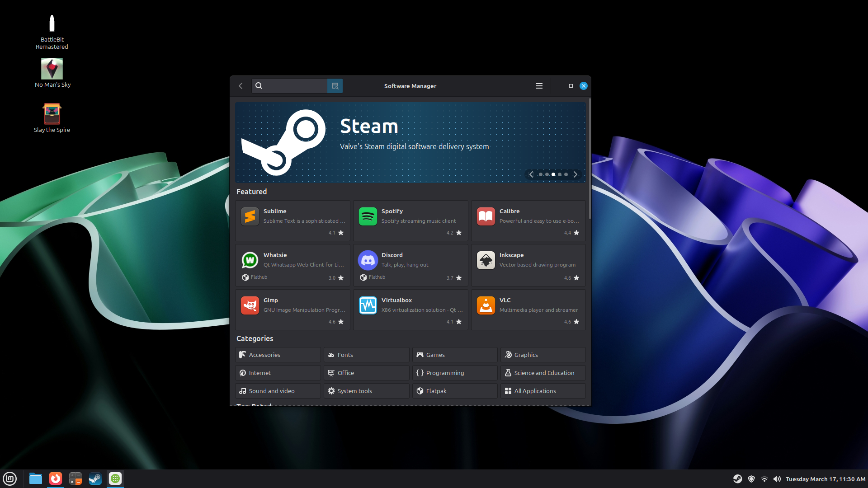Go to previous banner slide using left chevron
868x488 pixels.
531,174
